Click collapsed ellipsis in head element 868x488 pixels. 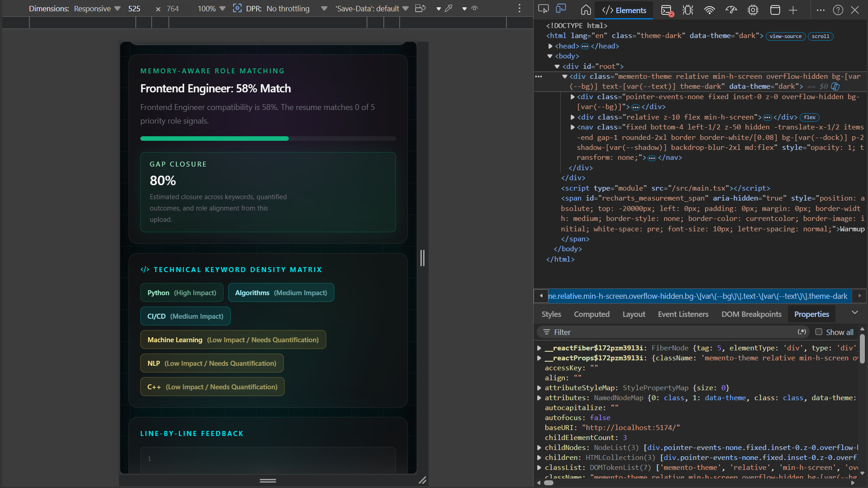585,46
